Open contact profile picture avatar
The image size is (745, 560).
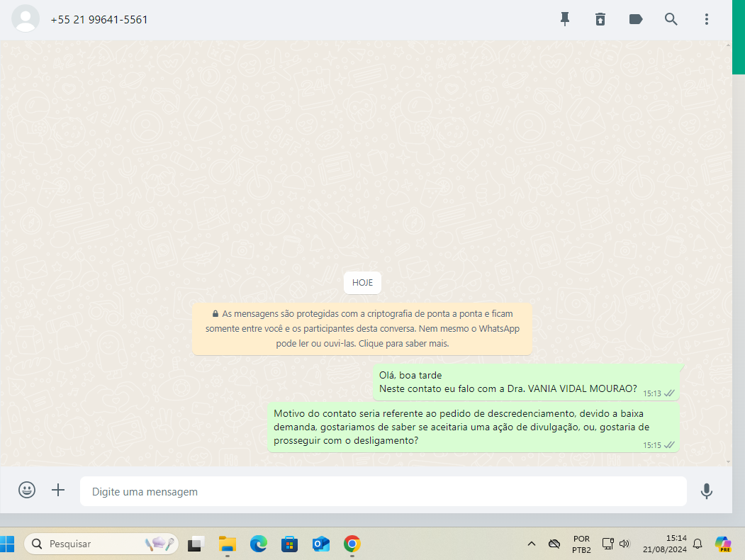[26, 18]
